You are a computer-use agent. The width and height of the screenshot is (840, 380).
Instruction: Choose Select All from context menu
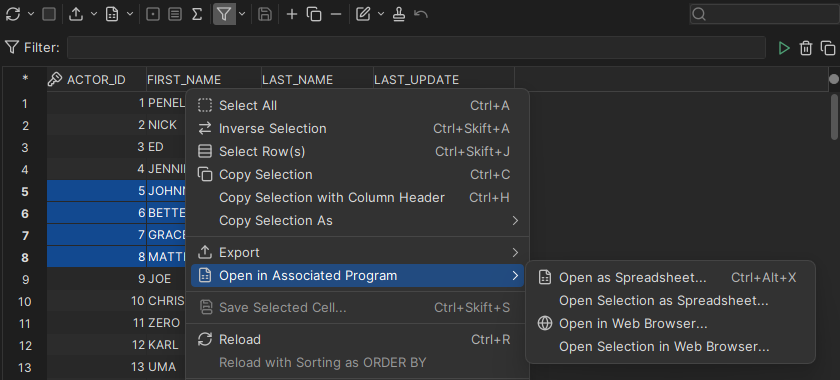(357, 106)
